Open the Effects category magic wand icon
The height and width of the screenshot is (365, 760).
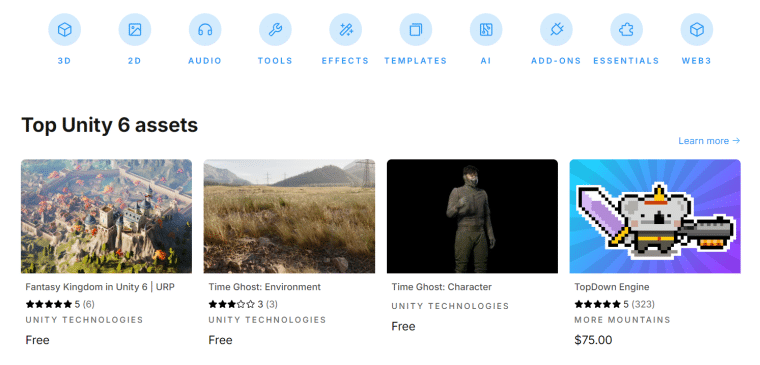pos(346,30)
